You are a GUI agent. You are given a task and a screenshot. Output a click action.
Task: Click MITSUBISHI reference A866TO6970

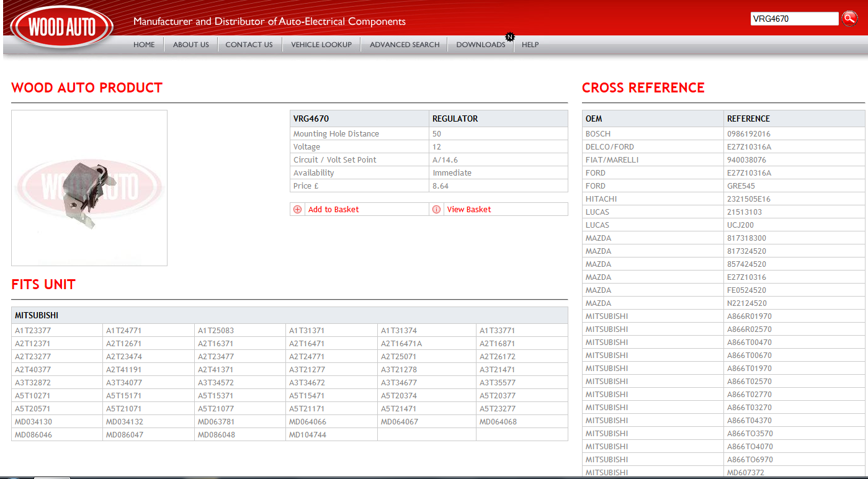(750, 460)
